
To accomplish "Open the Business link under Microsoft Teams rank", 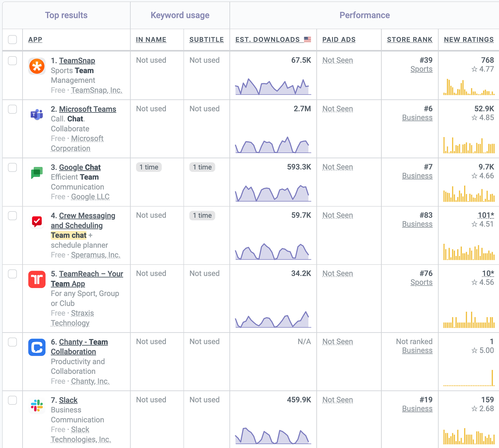I will [417, 117].
